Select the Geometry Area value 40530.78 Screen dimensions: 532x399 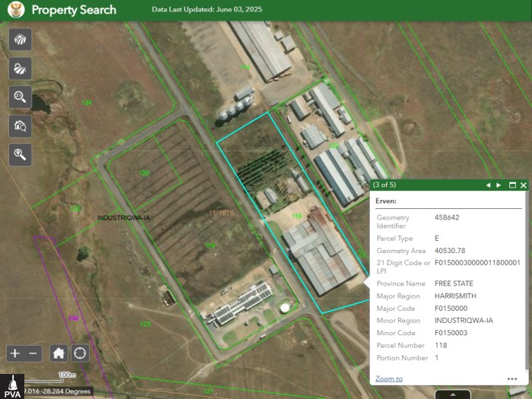click(450, 251)
